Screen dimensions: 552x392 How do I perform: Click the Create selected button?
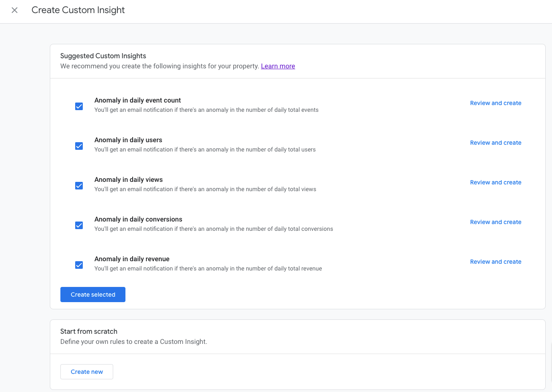[93, 295]
